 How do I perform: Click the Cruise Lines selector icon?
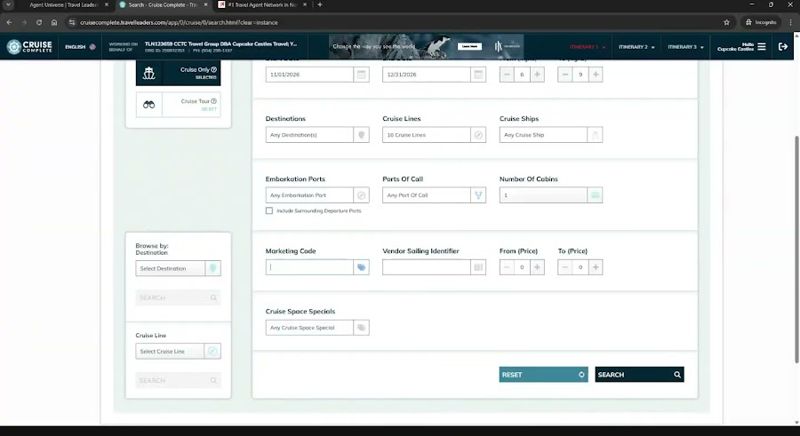[478, 135]
